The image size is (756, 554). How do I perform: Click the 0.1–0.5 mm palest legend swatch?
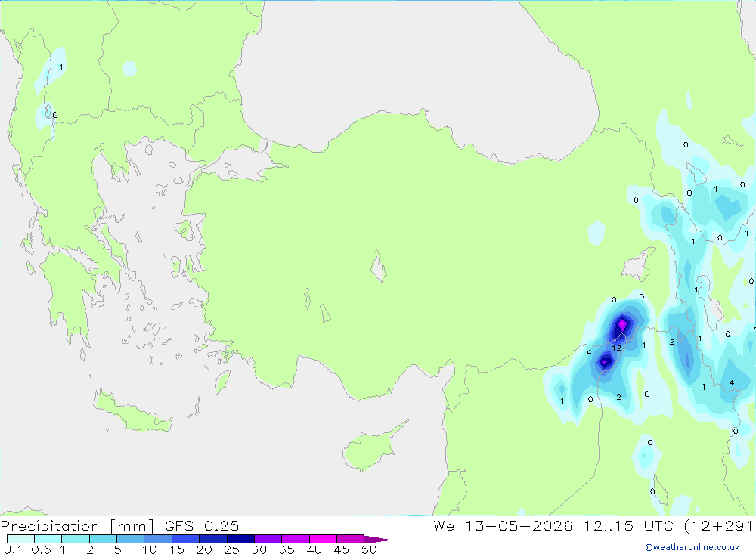(x=20, y=539)
